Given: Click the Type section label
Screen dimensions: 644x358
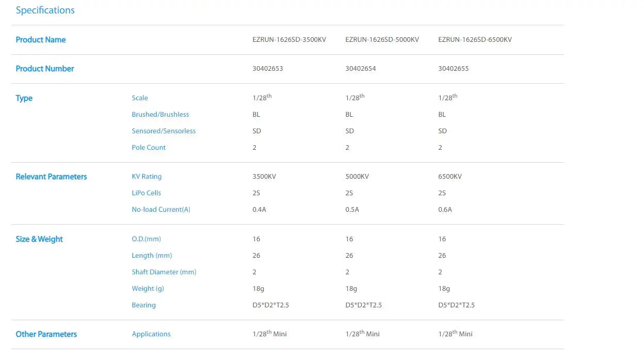Looking at the screenshot, I should [x=24, y=98].
